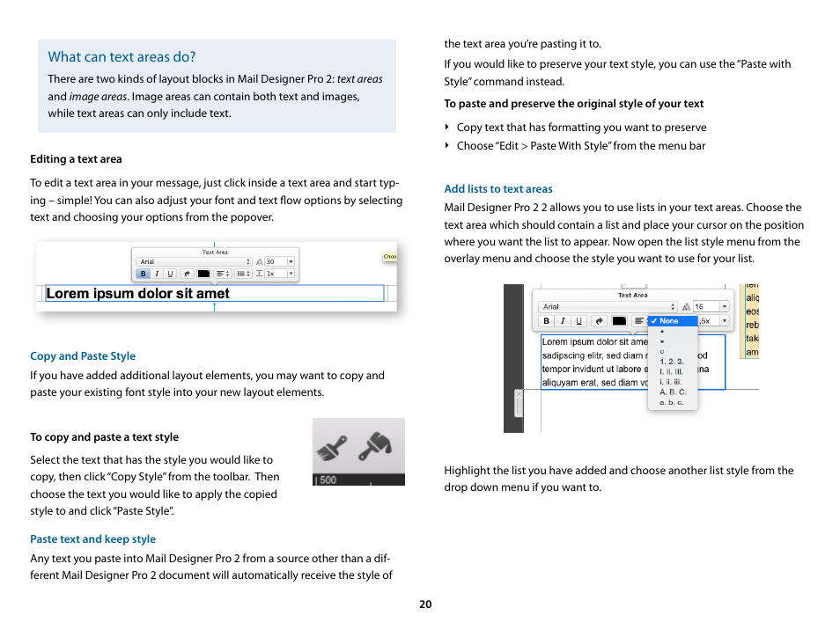Choose the filled round bullet list style

click(673, 332)
